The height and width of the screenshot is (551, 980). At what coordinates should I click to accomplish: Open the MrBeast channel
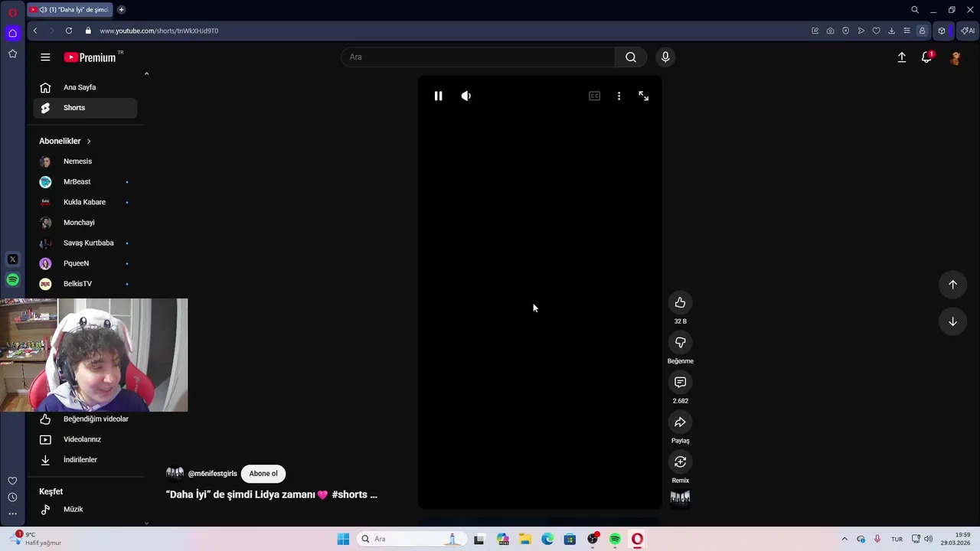coord(85,181)
